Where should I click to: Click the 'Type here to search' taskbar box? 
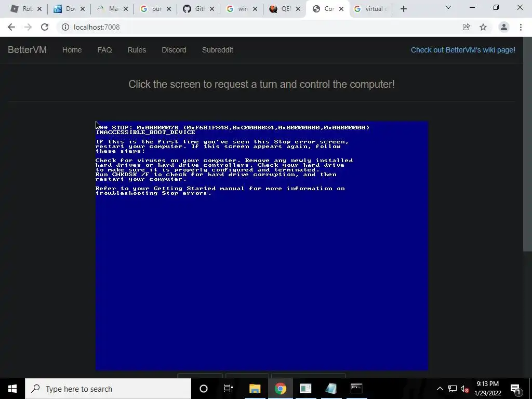(x=108, y=389)
